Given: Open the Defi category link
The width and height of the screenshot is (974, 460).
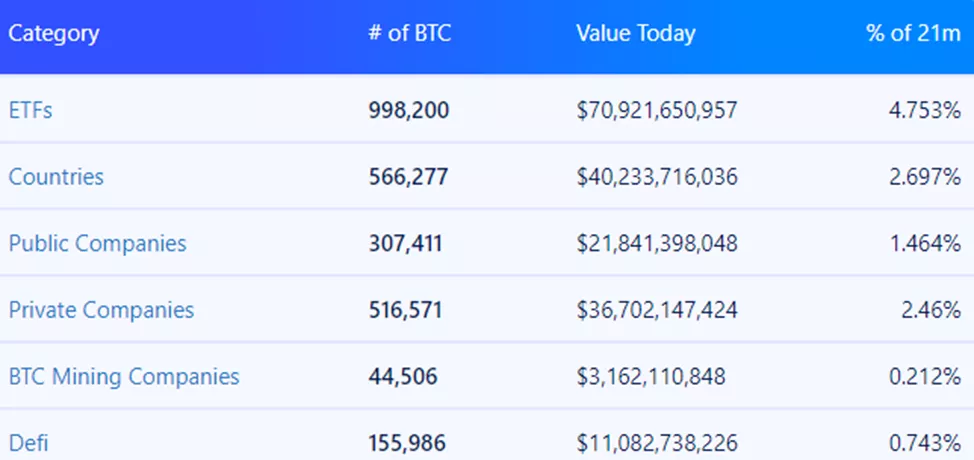Looking at the screenshot, I should tap(29, 442).
